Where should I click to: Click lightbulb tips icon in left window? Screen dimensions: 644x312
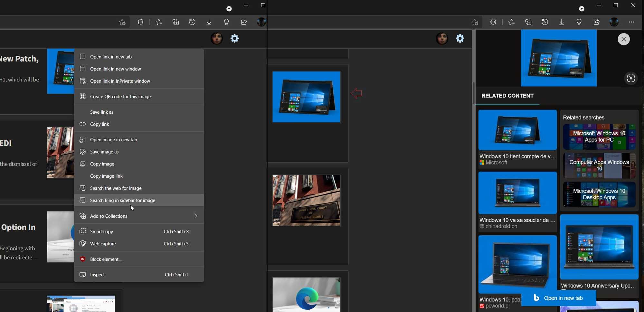pyautogui.click(x=226, y=22)
